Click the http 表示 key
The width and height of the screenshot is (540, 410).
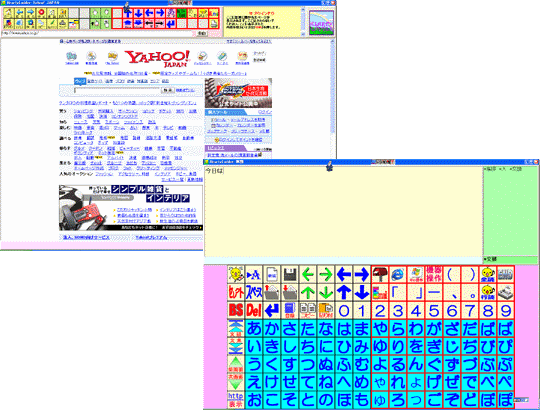pyautogui.click(x=236, y=400)
